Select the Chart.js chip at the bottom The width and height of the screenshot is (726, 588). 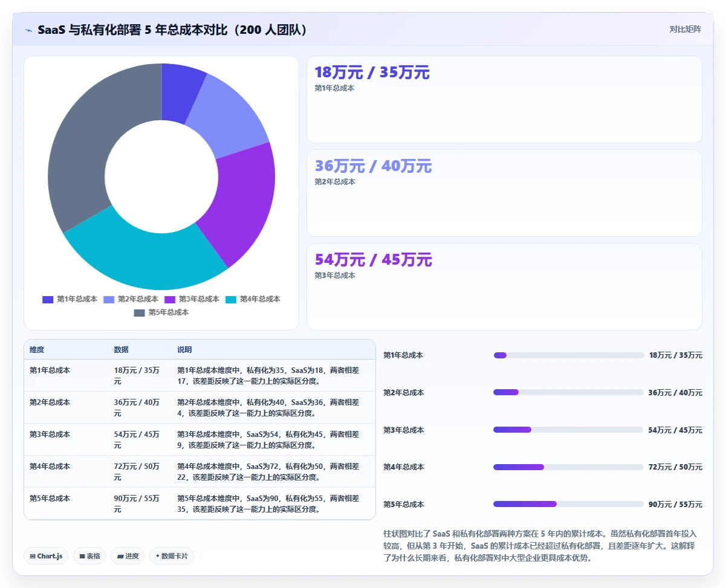coord(46,556)
